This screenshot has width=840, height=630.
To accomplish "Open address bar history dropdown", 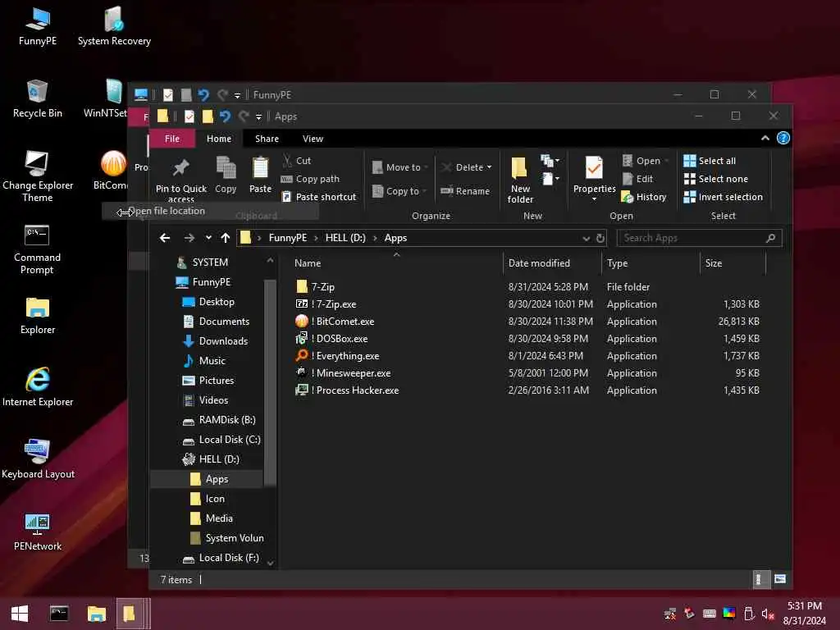I will point(586,238).
